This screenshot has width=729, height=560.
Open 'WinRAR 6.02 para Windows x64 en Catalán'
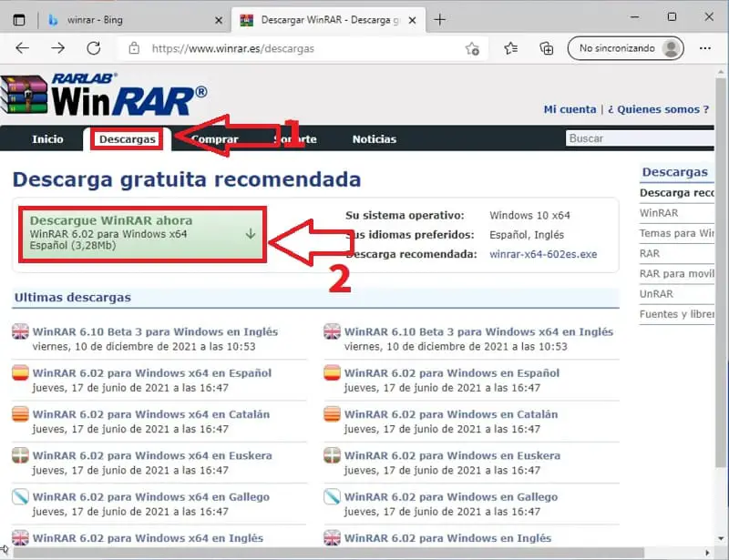pyautogui.click(x=150, y=414)
